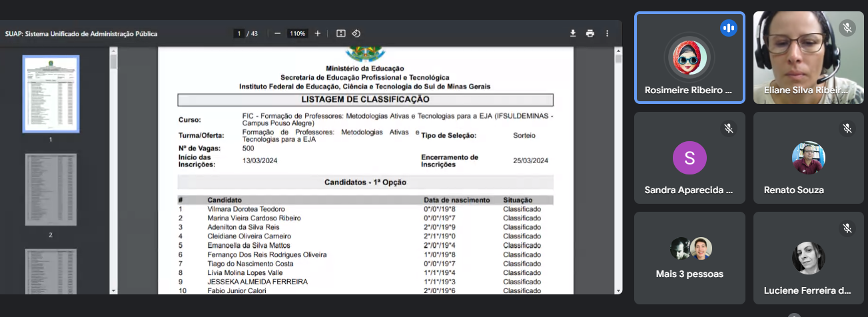The height and width of the screenshot is (317, 868).
Task: Select page 3 thumbnail in sidebar
Action: pos(51,271)
